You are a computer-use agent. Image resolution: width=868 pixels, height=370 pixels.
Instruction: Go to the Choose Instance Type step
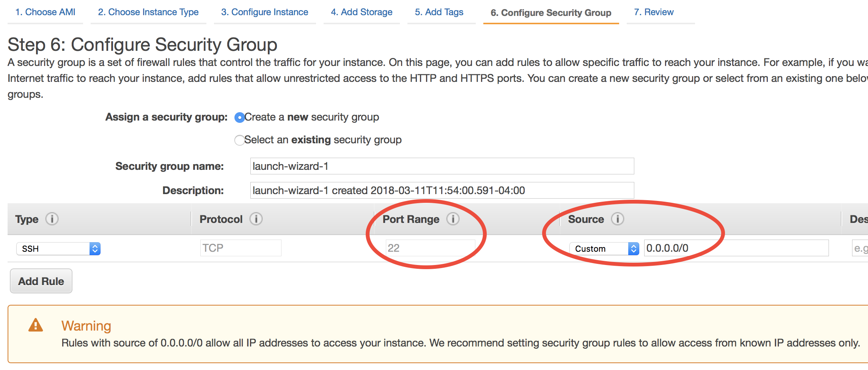pos(148,12)
